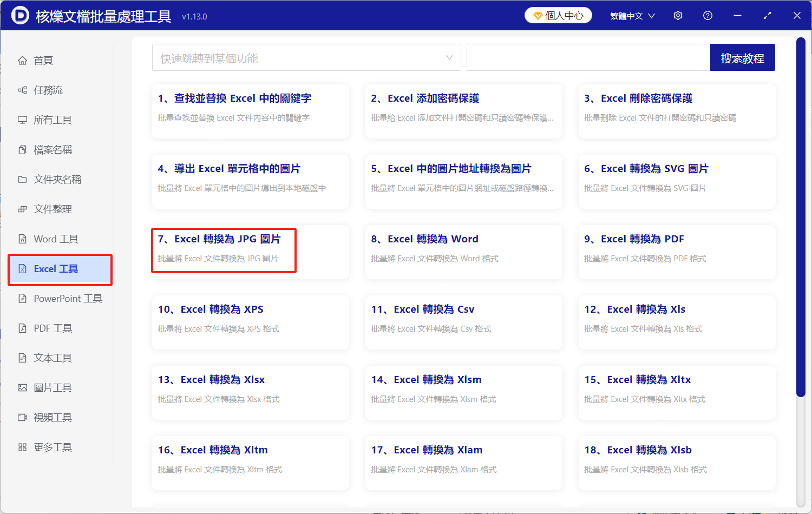Open 個人中心 button
The width and height of the screenshot is (812, 514).
click(x=558, y=16)
